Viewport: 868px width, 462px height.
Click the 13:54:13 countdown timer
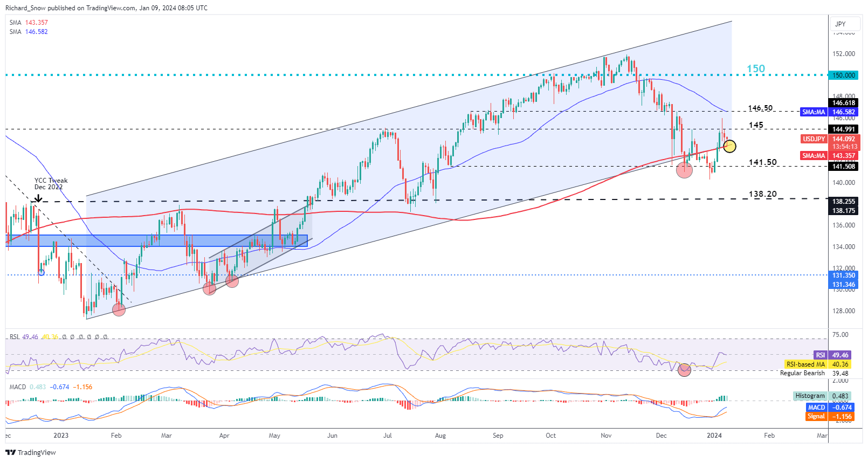point(844,147)
